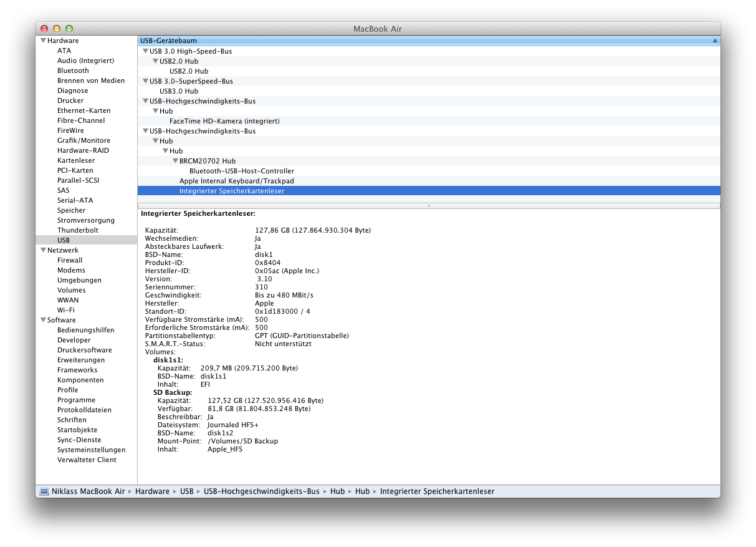Select Systemeinstellungen in the sidebar
The image size is (756, 547).
pyautogui.click(x=92, y=450)
